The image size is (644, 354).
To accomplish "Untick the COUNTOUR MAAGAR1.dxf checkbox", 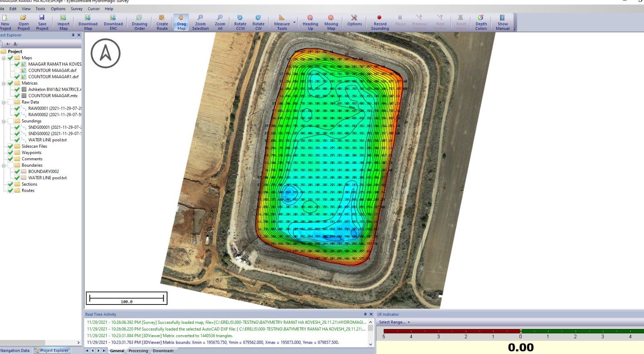I will 17,77.
